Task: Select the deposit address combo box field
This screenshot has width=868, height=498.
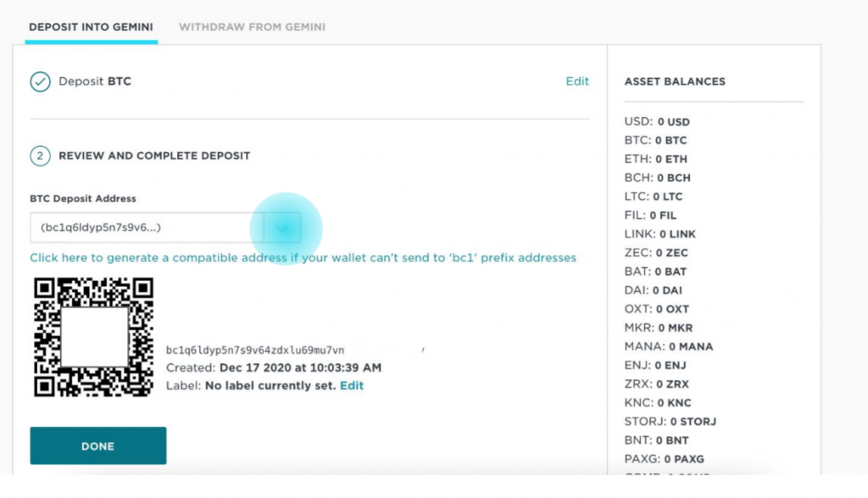Action: pos(165,227)
